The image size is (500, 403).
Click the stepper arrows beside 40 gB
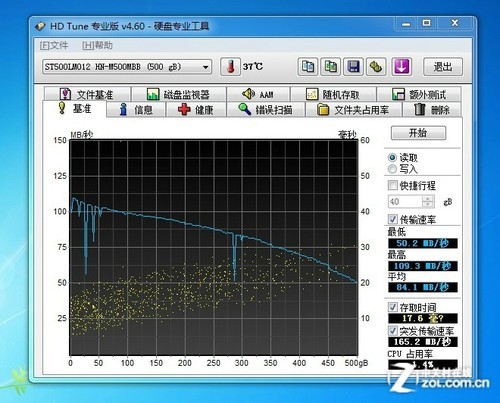[428, 202]
